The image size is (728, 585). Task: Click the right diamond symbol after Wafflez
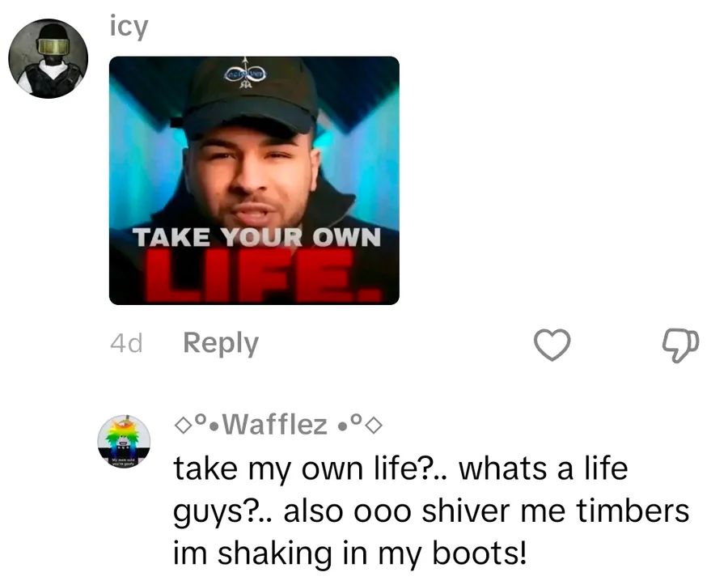click(x=375, y=426)
